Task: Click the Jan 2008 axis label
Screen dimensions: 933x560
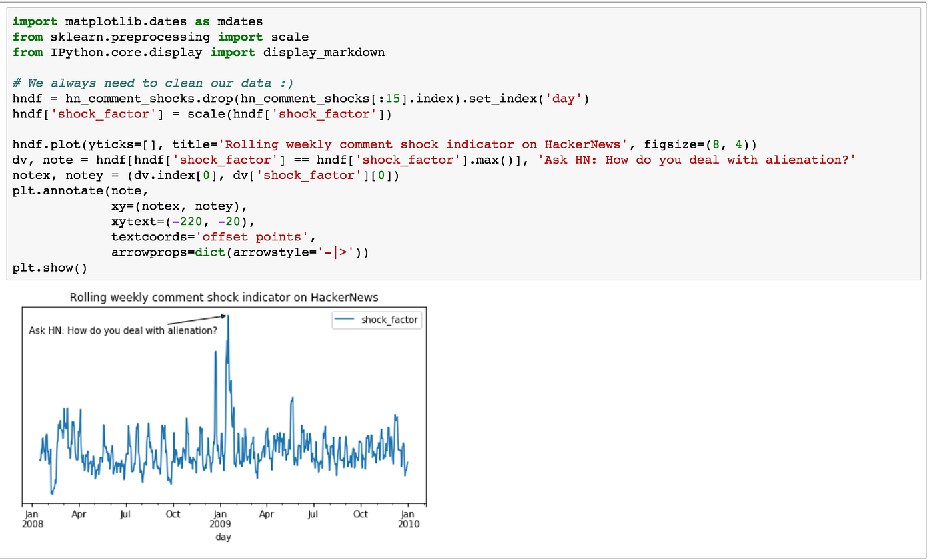Action: tap(32, 519)
